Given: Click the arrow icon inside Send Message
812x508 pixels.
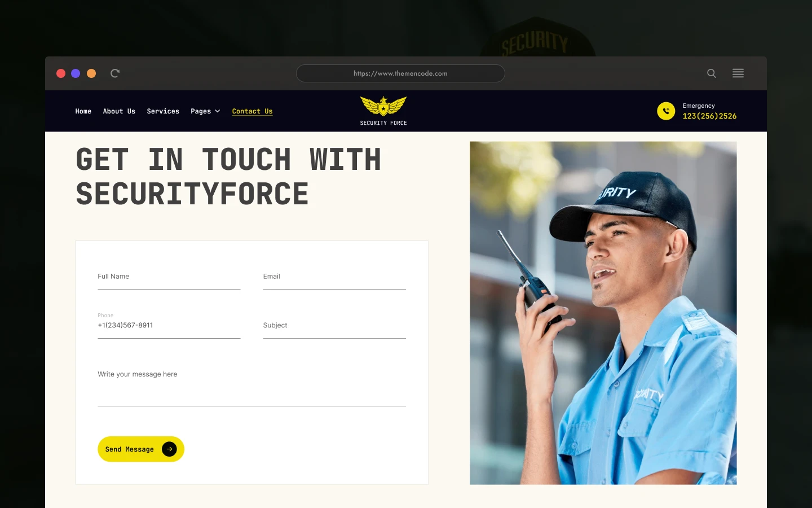Looking at the screenshot, I should (x=169, y=449).
